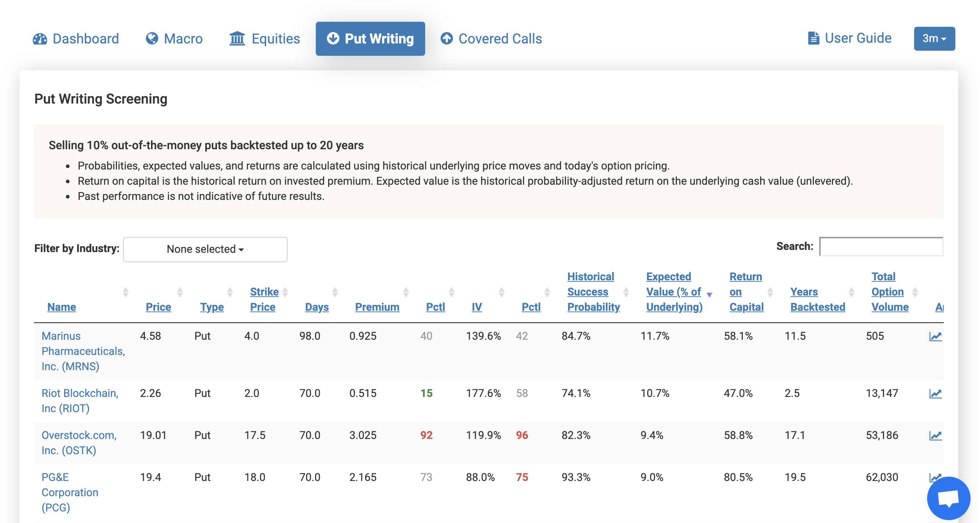The image size is (980, 523).
Task: Focus the Search input field
Action: pos(881,247)
